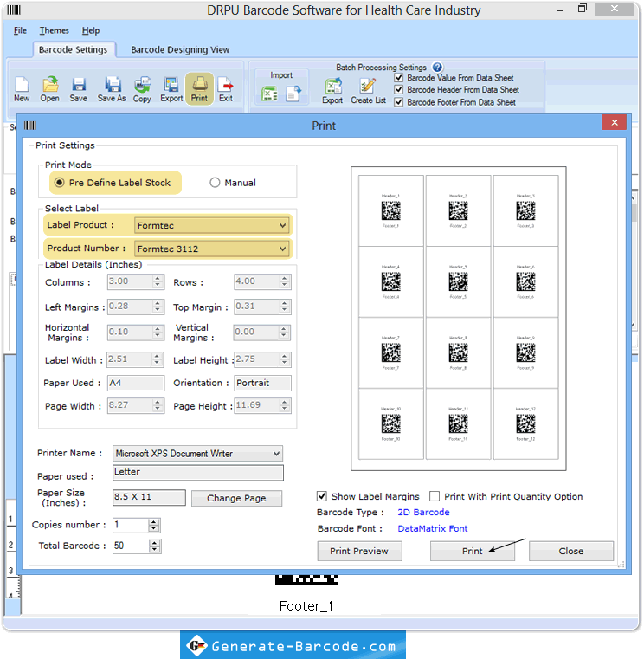Image resolution: width=644 pixels, height=659 pixels.
Task: Uncheck Show Label Margins checkbox
Action: [322, 496]
